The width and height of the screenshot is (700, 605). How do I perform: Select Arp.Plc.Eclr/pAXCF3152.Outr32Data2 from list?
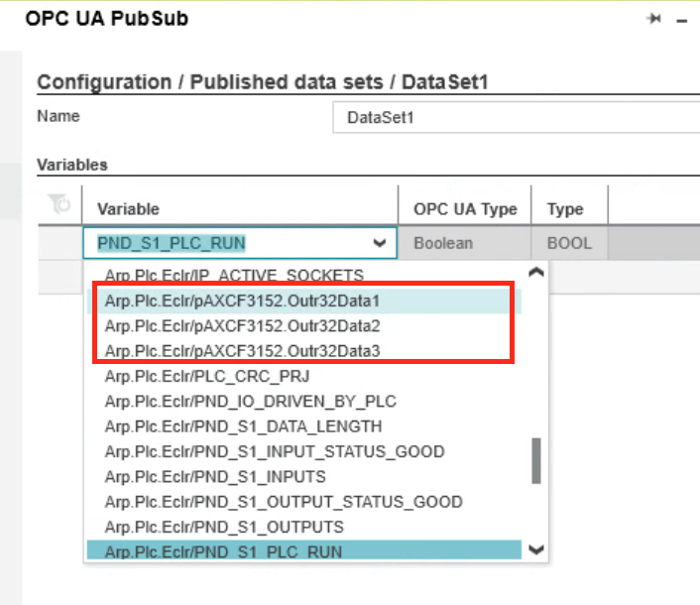point(304,326)
